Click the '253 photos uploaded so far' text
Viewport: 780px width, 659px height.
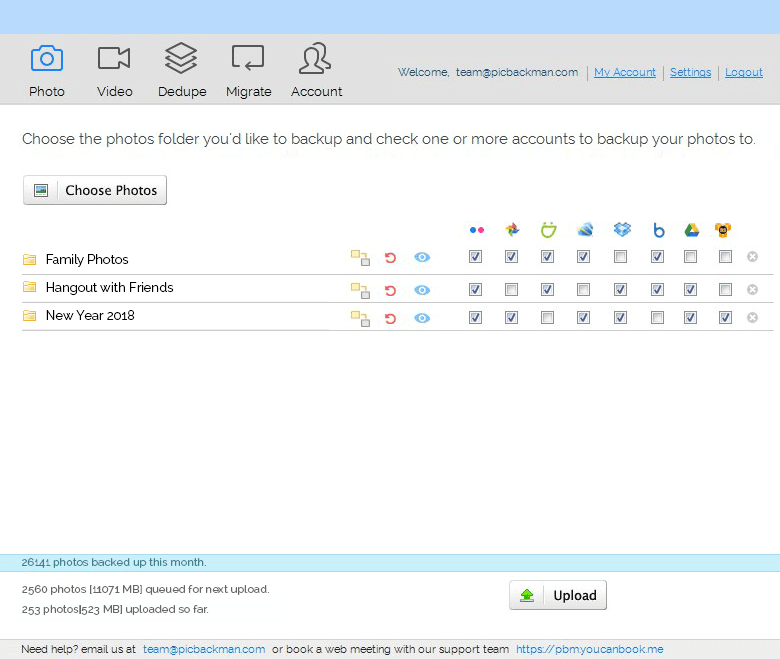pyautogui.click(x=115, y=609)
